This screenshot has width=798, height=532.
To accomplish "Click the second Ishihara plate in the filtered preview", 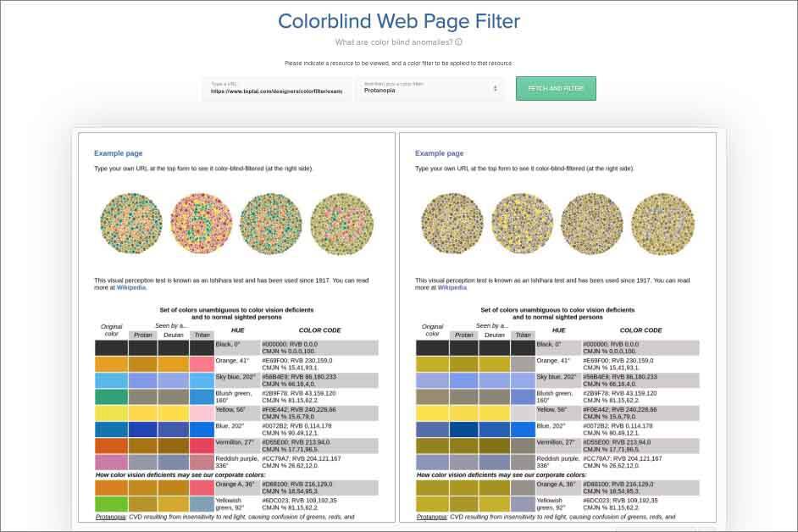I will coord(522,224).
